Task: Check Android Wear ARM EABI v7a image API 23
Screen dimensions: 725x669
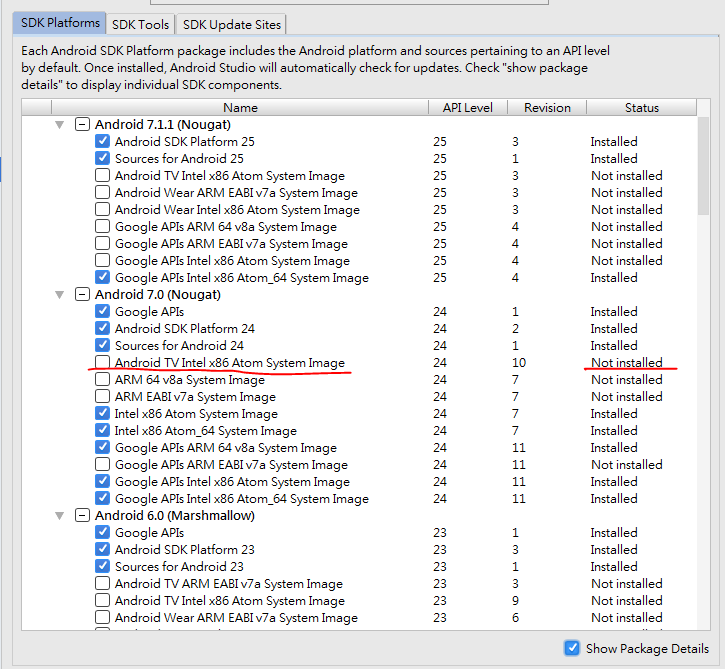Action: coord(102,617)
